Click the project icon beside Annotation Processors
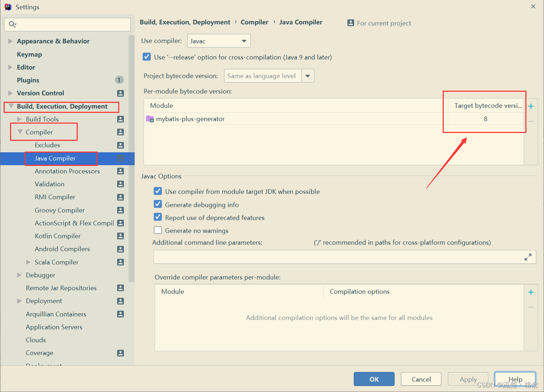This screenshot has width=544, height=392. pos(120,171)
